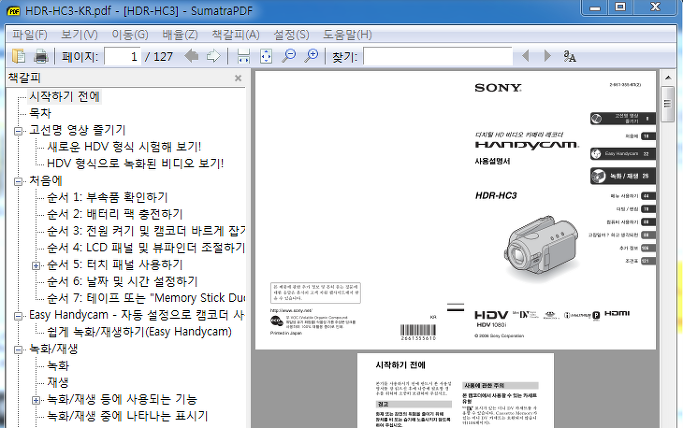Open 녹화/재생 중에 나타나는 표시기 bookmark
This screenshot has height=428, width=683.
128,416
